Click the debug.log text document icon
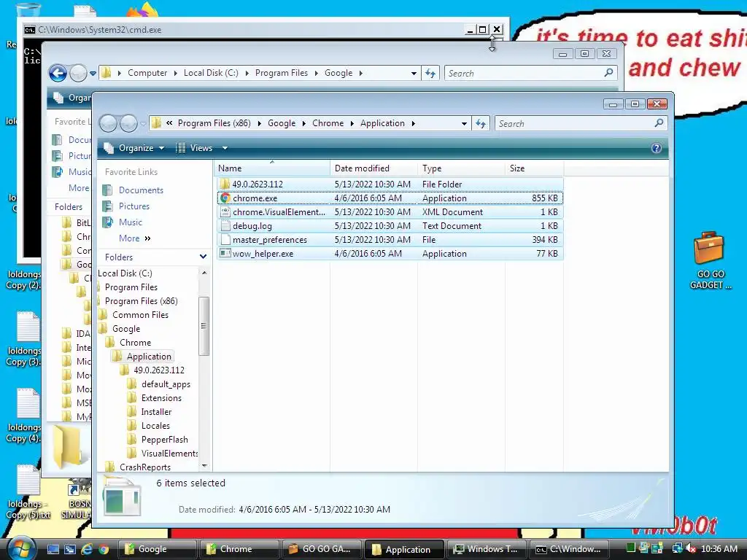 (x=225, y=226)
